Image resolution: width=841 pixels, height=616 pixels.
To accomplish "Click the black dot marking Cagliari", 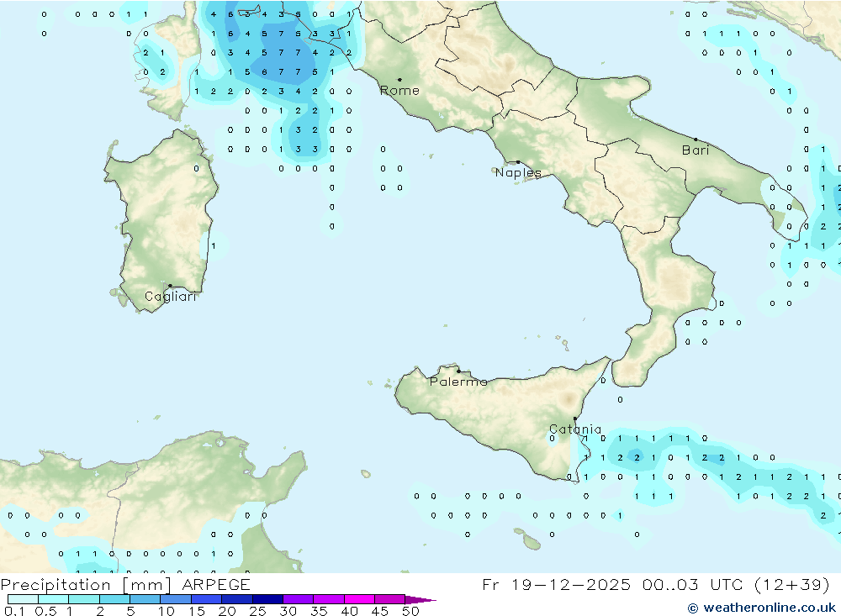I will coord(170,286).
